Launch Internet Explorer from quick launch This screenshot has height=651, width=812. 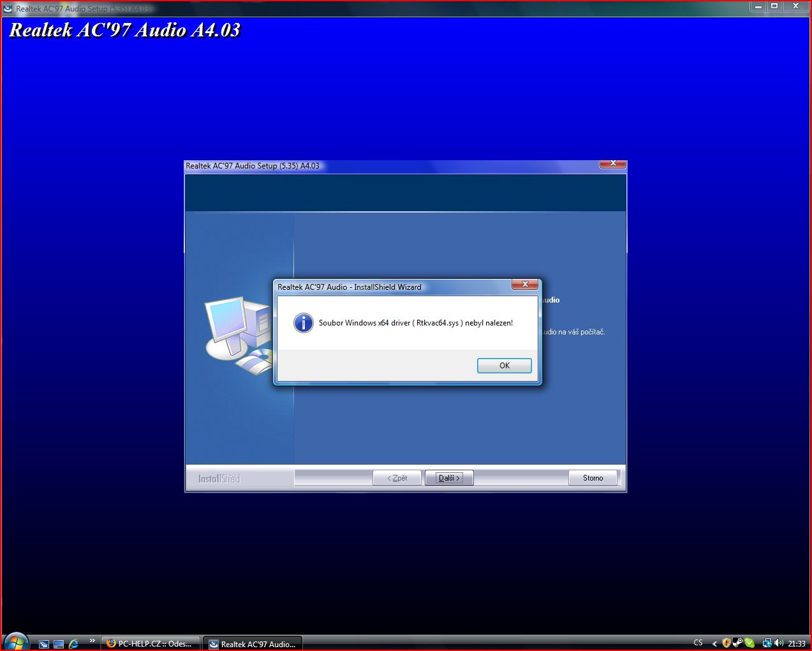(x=74, y=644)
